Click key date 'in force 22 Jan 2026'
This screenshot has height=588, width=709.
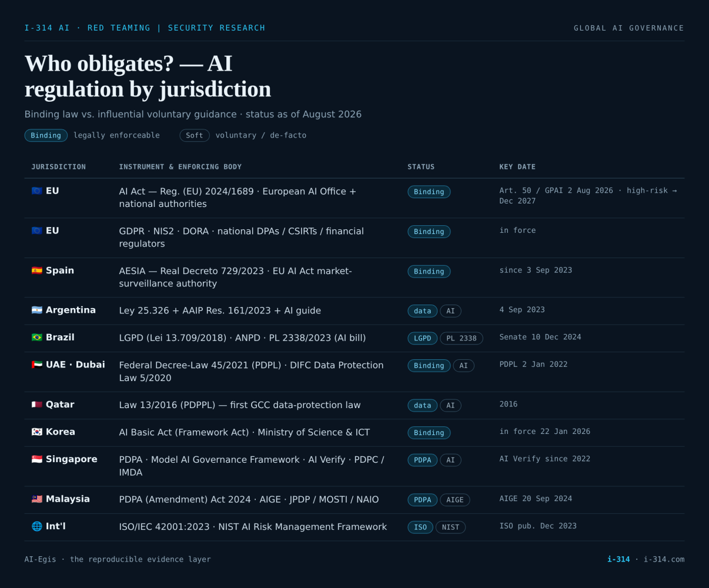545,432
